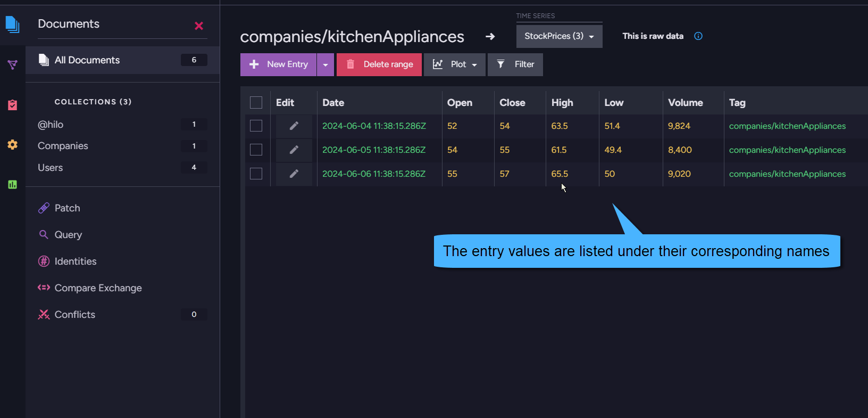Viewport: 868px width, 418px height.
Task: Click the Low value 49.4
Action: pos(613,150)
